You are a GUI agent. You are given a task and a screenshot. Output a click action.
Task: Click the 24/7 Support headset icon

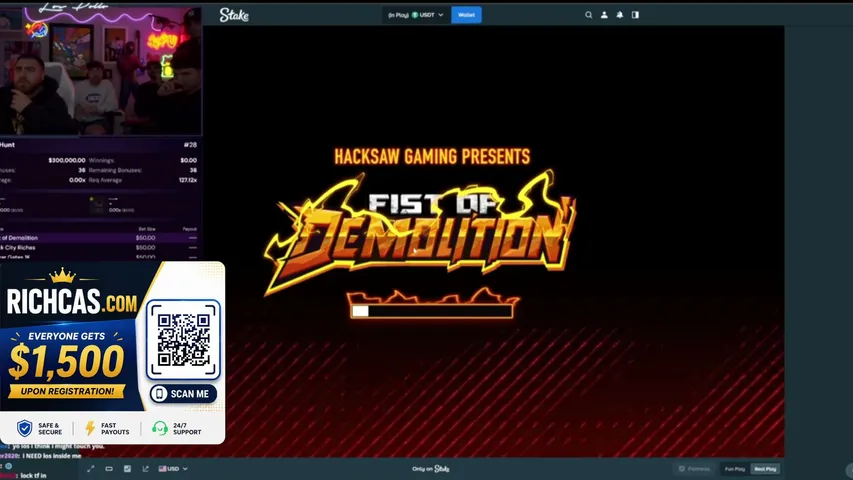[x=159, y=429]
